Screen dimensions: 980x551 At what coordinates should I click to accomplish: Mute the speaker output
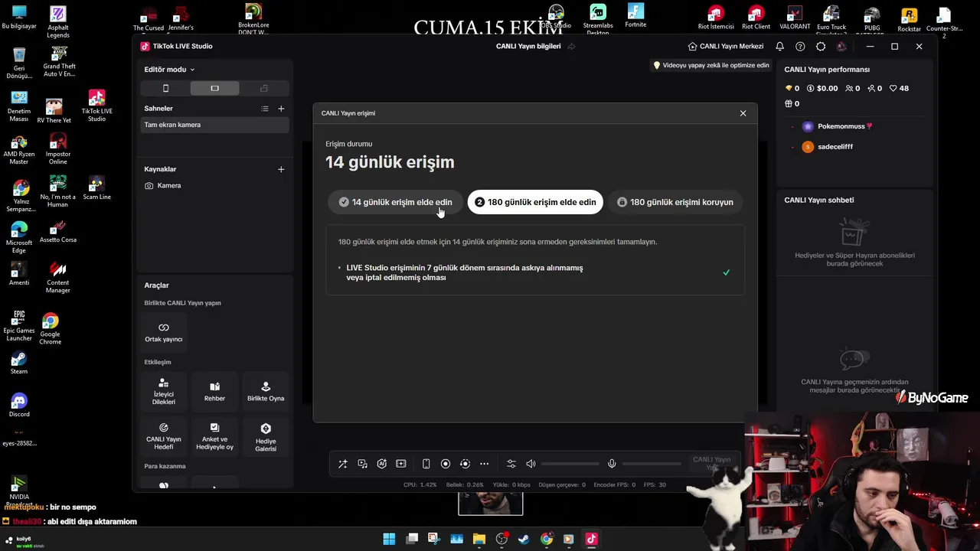coord(531,464)
